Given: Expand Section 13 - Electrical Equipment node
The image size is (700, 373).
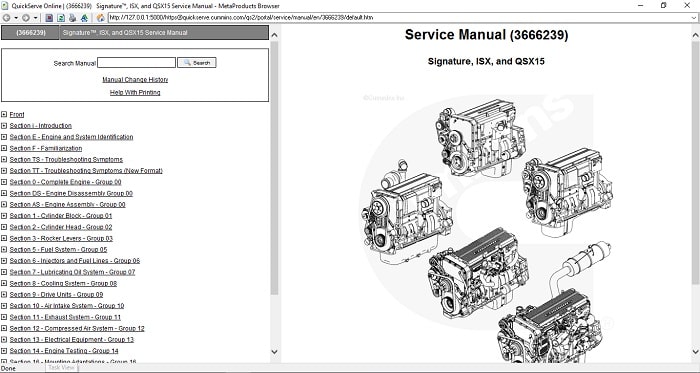Looking at the screenshot, I should pyautogui.click(x=4, y=340).
